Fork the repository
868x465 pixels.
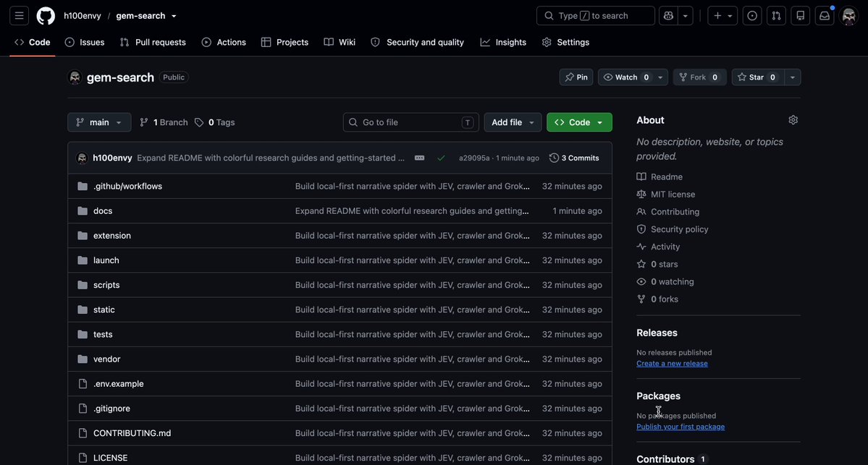click(700, 77)
